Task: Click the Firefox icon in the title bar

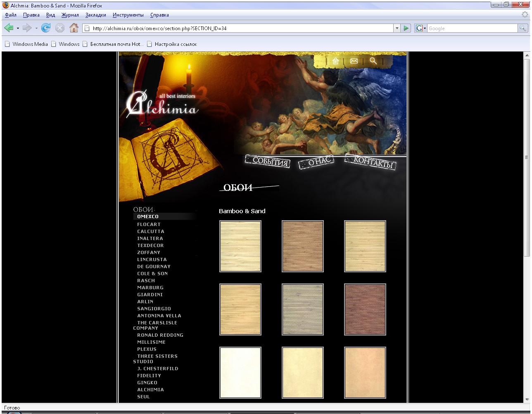Action: (x=6, y=5)
